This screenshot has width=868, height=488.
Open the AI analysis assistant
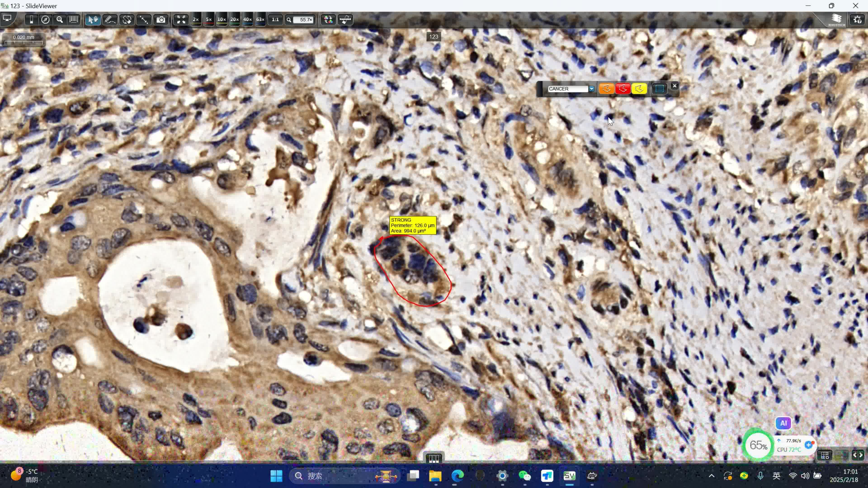click(783, 423)
